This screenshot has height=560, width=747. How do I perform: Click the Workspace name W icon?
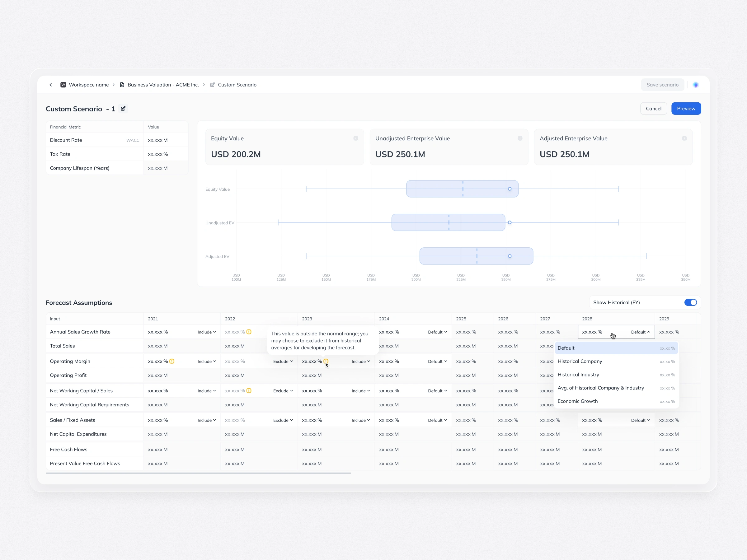click(x=63, y=85)
